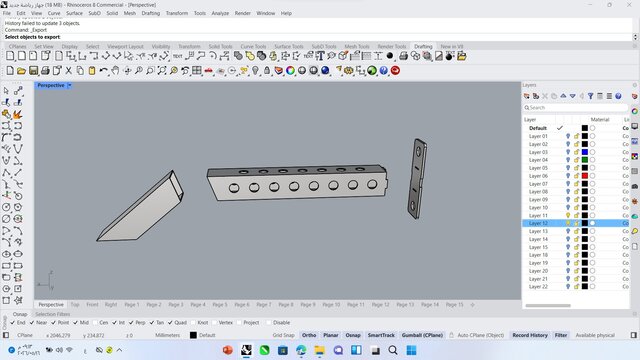Click Layer 06 red color swatch
The image size is (640, 360).
585,176
